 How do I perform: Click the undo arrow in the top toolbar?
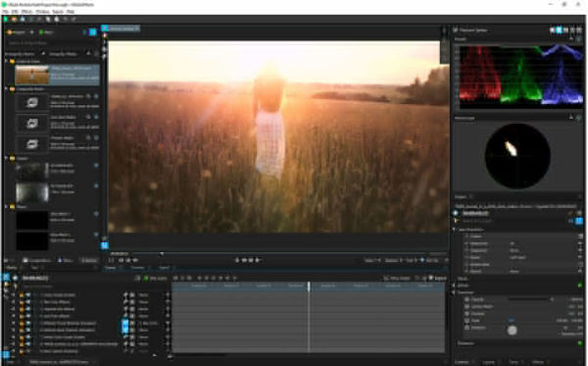66,20
